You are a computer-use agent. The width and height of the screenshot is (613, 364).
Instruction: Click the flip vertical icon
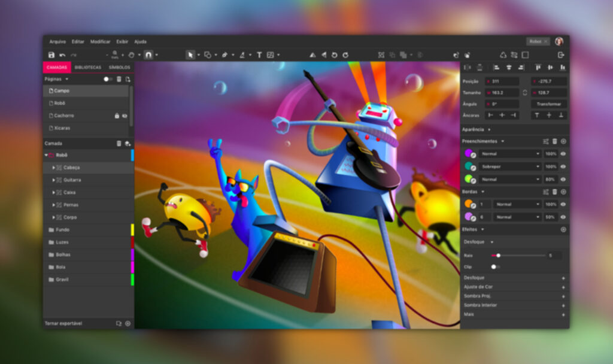point(324,55)
